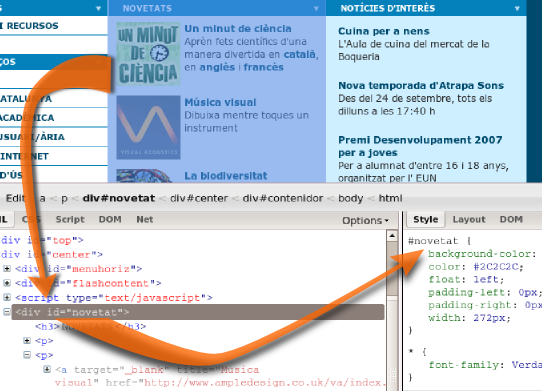This screenshot has height=391, width=542.
Task: Collapse the second p node under novetat
Action: 27,355
